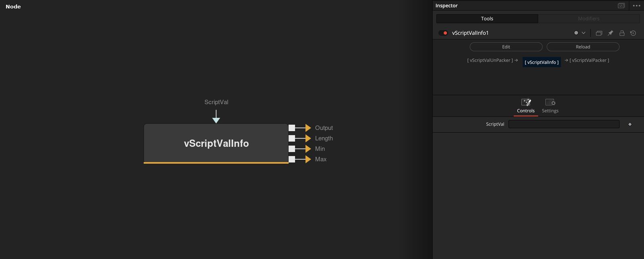
Task: Click the ScriptVal input field
Action: point(563,124)
